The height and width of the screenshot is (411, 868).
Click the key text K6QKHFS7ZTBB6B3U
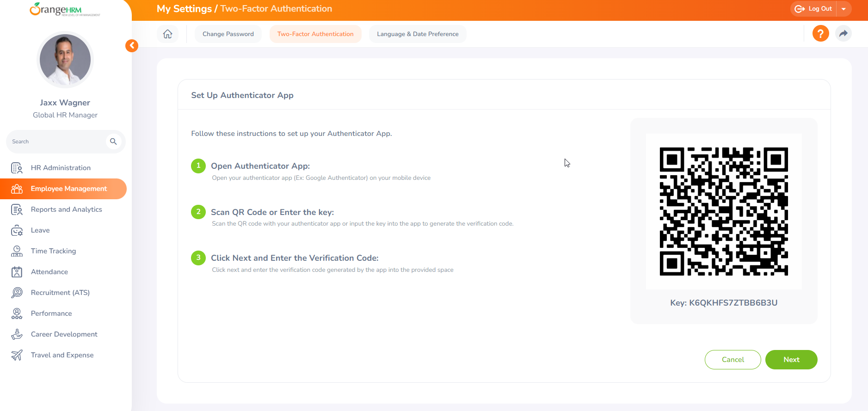(x=733, y=303)
